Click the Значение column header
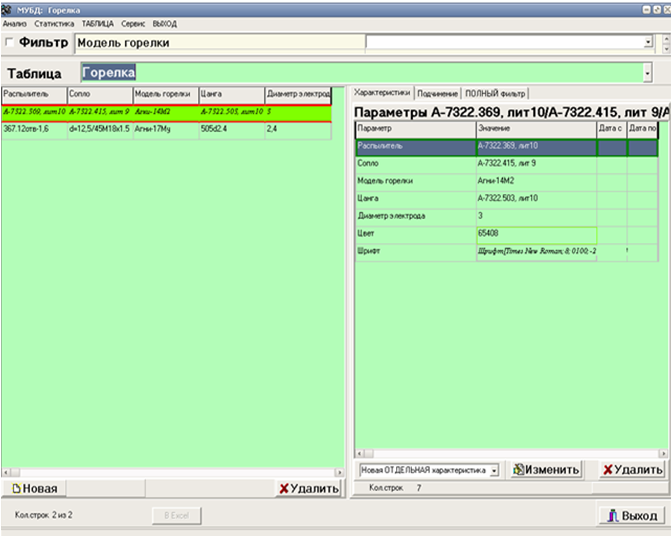 tap(536, 129)
